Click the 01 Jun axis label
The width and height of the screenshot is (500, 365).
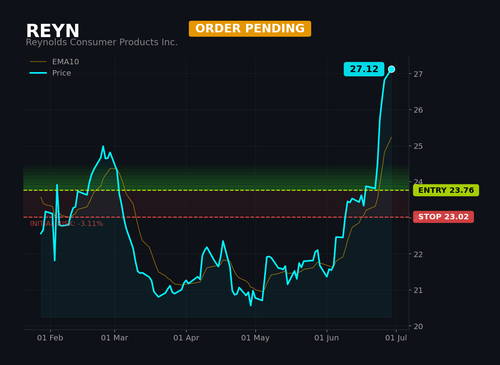click(327, 338)
